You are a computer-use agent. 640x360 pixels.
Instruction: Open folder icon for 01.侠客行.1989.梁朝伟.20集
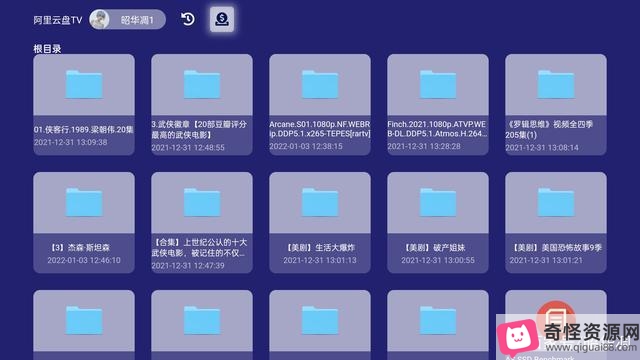84,84
